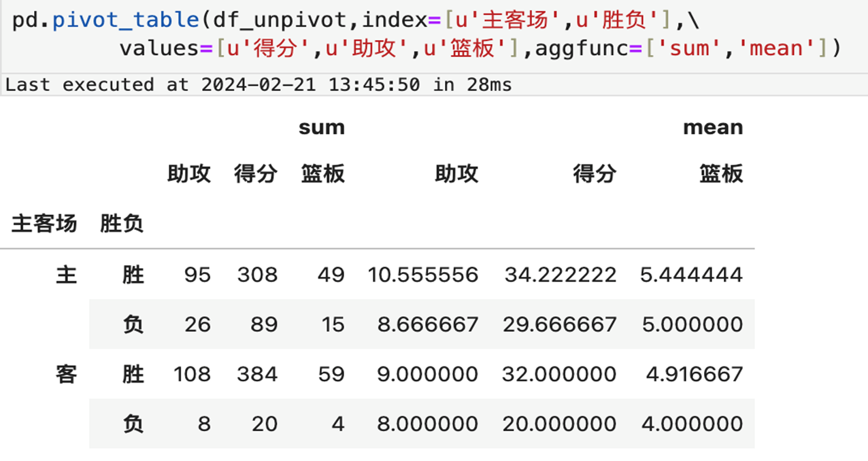Click the cell showing 8.666667
This screenshot has width=868, height=461.
tap(428, 324)
